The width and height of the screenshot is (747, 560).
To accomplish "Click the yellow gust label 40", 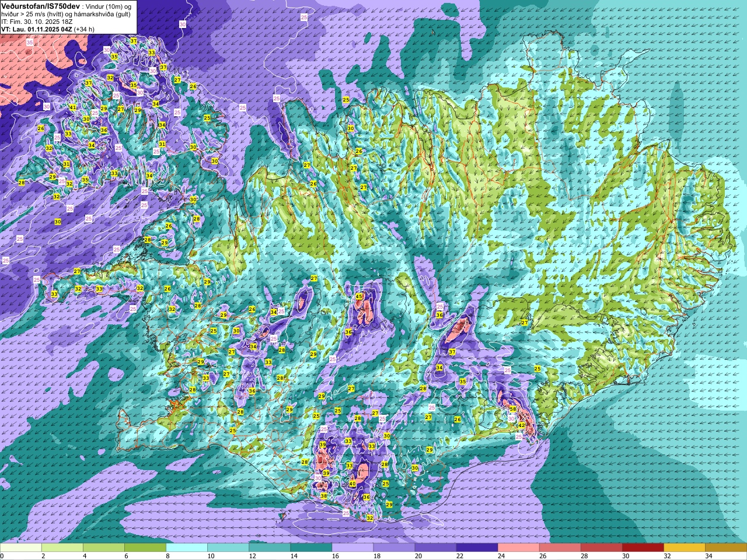I will point(352,484).
